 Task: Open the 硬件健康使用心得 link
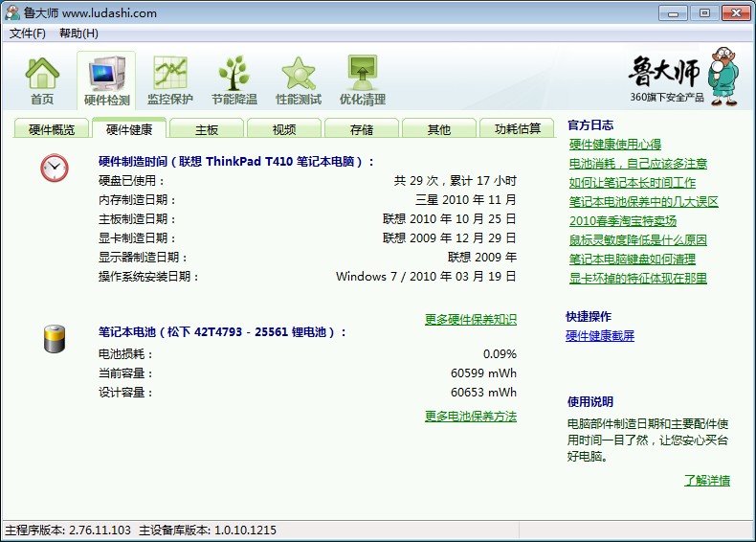click(x=614, y=145)
